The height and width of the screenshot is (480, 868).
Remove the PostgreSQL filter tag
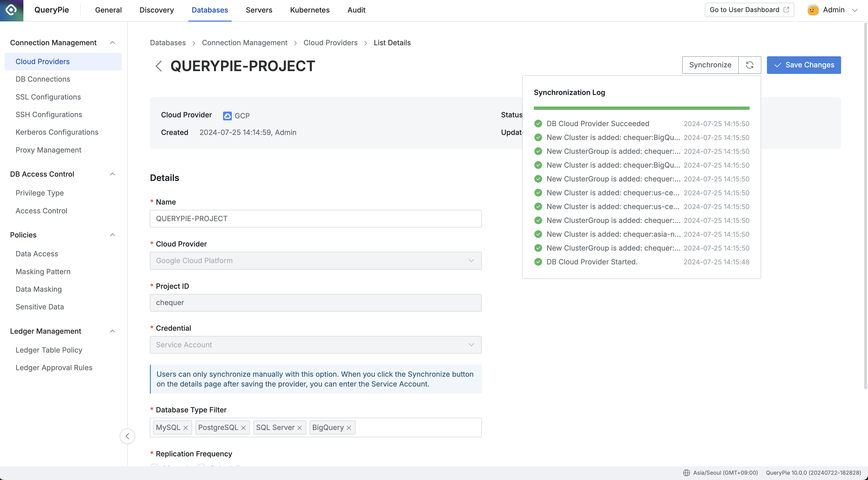coord(244,428)
